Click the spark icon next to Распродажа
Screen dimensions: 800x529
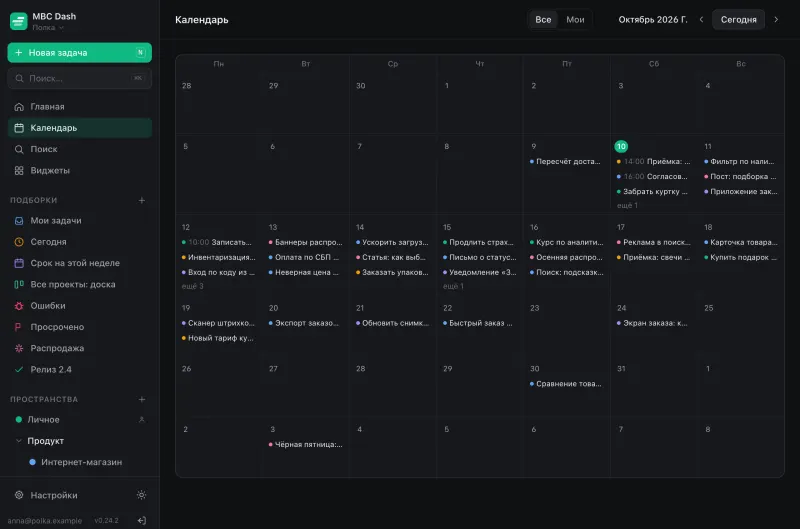pos(19,348)
